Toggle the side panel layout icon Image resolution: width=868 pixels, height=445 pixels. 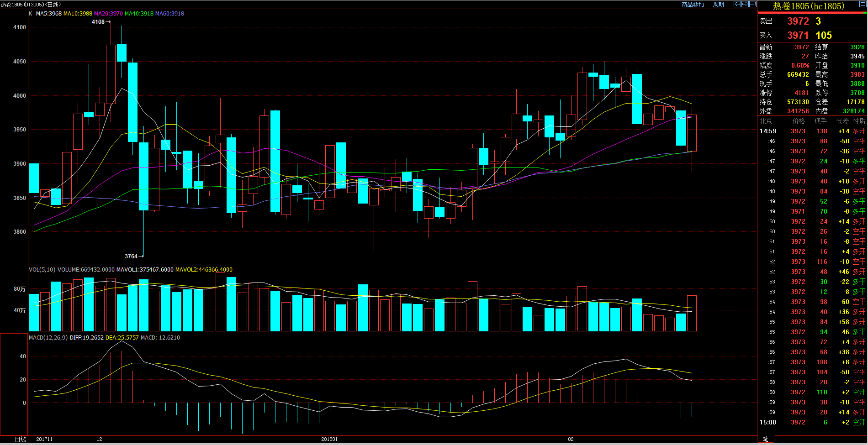[x=752, y=4]
